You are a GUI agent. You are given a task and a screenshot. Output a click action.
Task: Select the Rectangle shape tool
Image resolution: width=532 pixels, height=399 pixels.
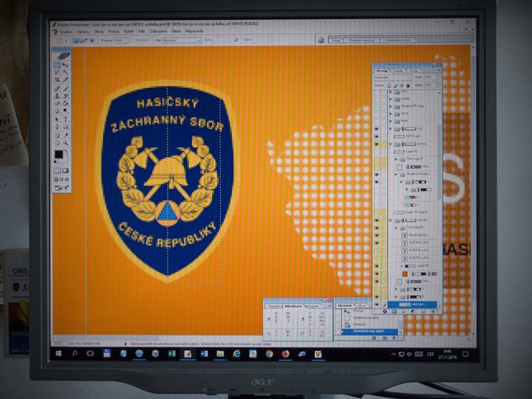(66, 127)
